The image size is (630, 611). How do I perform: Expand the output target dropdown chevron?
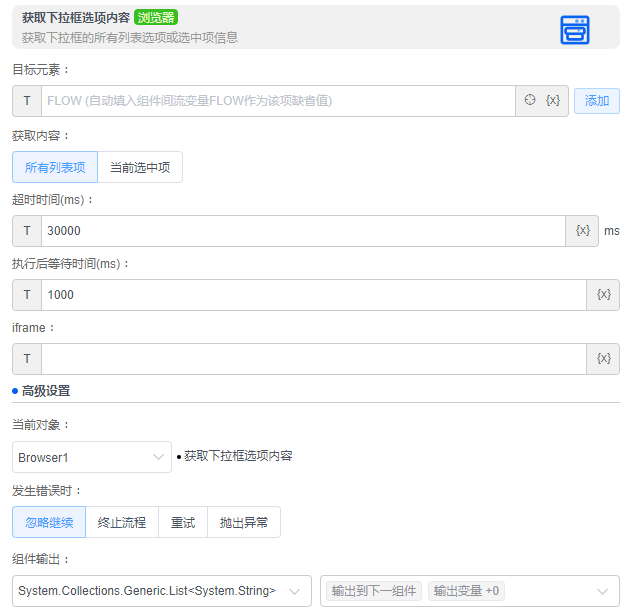602,591
